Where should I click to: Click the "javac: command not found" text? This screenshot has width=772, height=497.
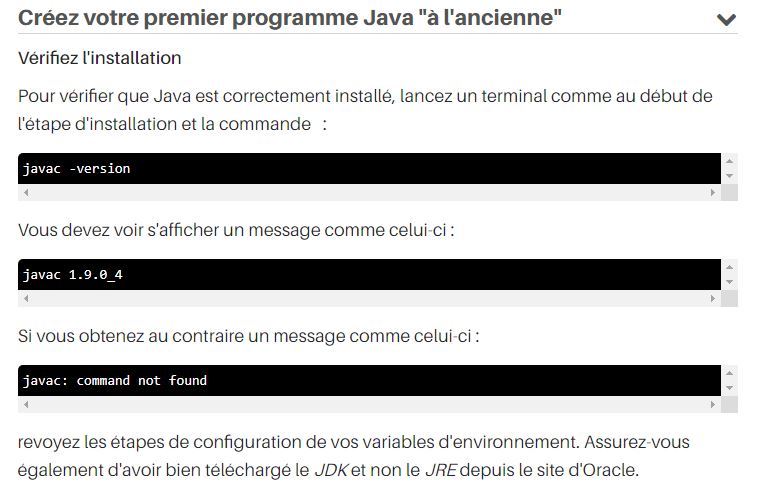(115, 380)
